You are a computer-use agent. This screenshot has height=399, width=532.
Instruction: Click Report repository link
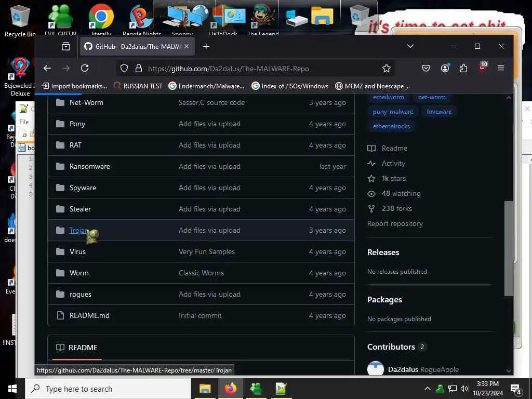coord(395,224)
